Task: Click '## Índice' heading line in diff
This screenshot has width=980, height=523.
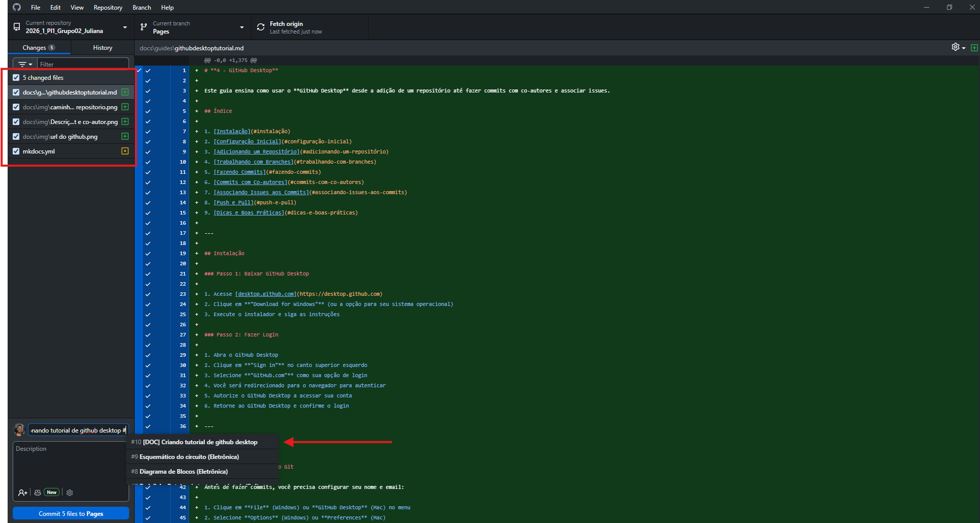Action: tap(218, 111)
